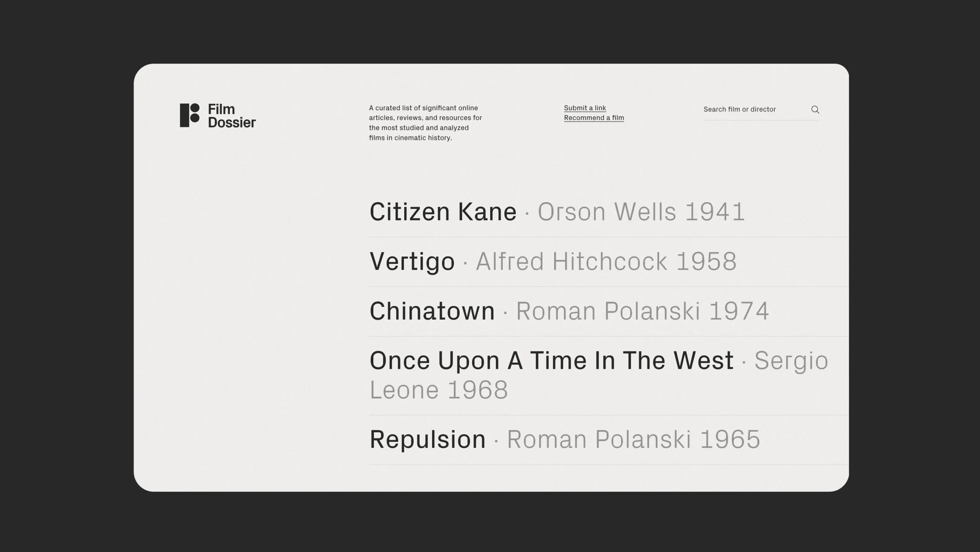Select the Vertigo film title
Image resolution: width=980 pixels, height=552 pixels.
[412, 262]
